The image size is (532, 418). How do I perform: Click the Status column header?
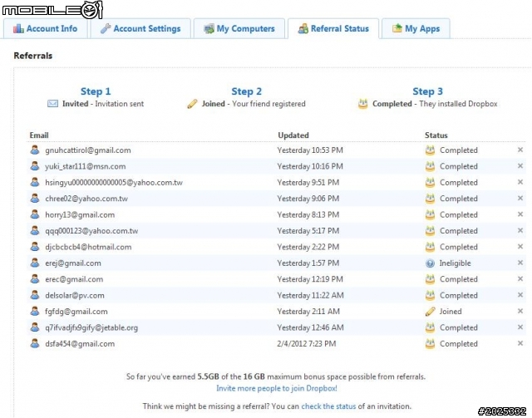436,135
